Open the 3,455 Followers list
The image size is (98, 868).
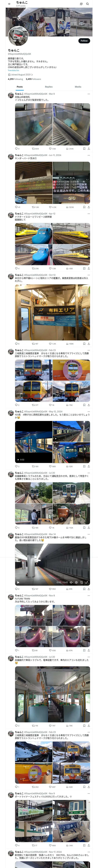coord(33,79)
